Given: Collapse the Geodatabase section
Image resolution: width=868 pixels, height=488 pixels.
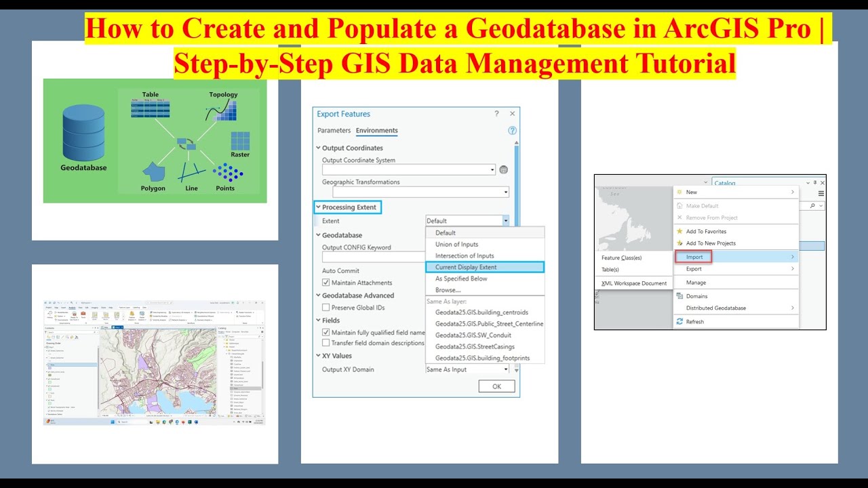Looking at the screenshot, I should pyautogui.click(x=317, y=235).
